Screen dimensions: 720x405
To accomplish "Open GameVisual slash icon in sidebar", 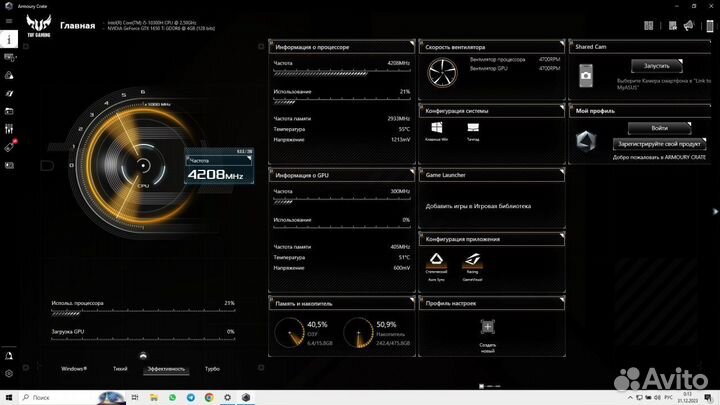I will pyautogui.click(x=9, y=93).
